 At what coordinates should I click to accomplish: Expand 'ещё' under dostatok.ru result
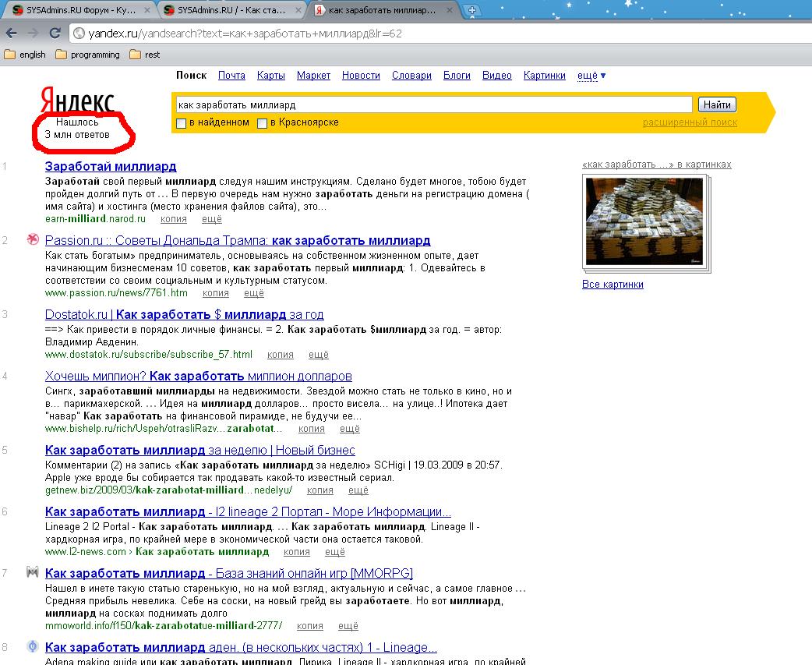(319, 355)
